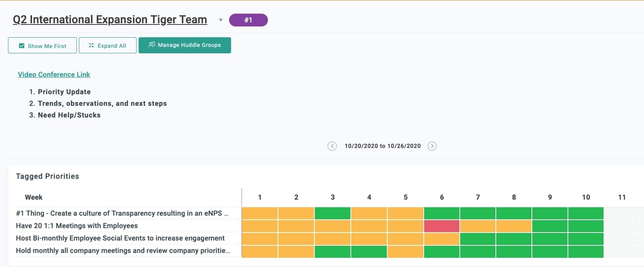This screenshot has width=644, height=267.
Task: Toggle the Show Me First checkbox
Action: coord(22,46)
